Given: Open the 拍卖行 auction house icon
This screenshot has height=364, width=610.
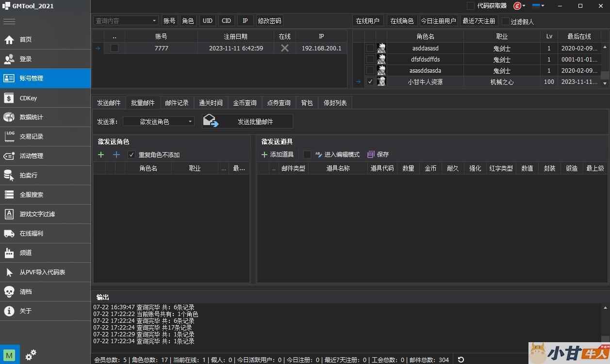Looking at the screenshot, I should tap(9, 175).
